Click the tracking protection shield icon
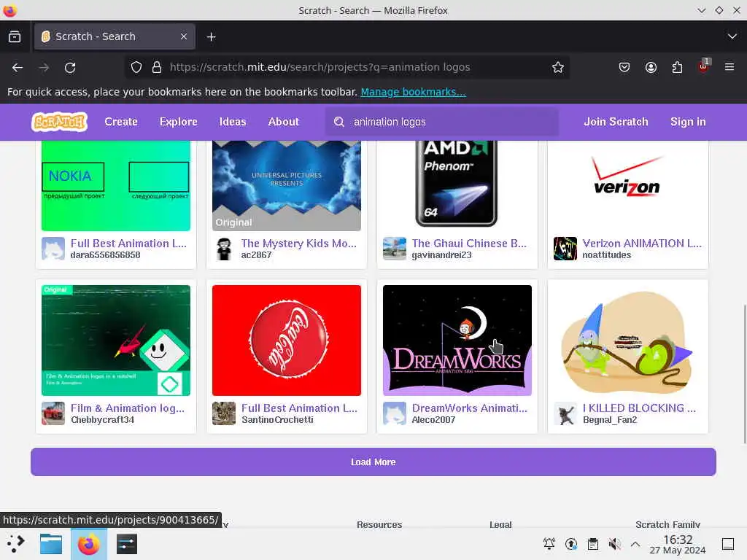The height and width of the screenshot is (560, 747). (x=136, y=68)
